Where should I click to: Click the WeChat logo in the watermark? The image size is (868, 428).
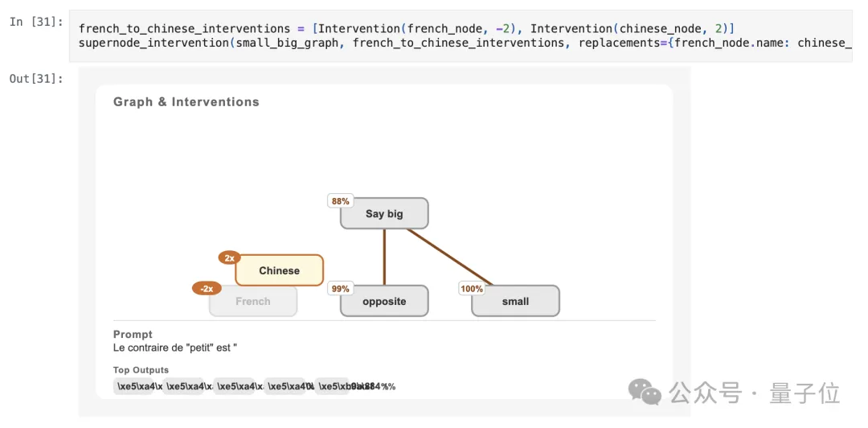click(645, 392)
